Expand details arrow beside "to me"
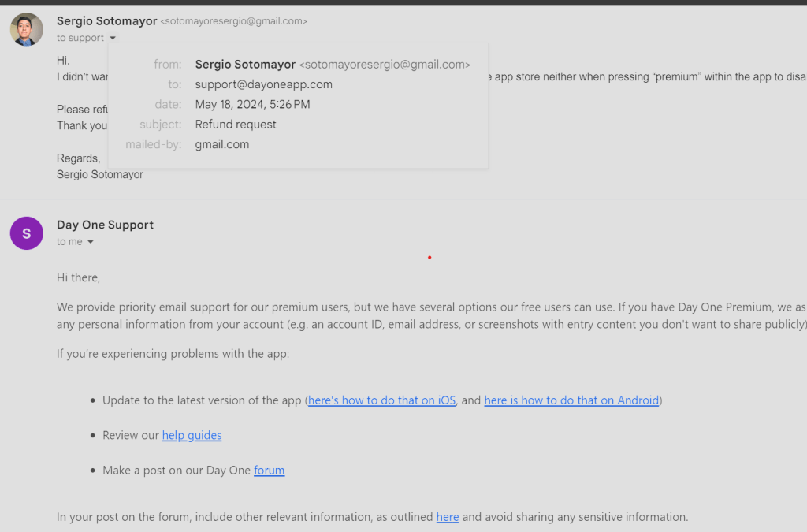 pos(91,242)
